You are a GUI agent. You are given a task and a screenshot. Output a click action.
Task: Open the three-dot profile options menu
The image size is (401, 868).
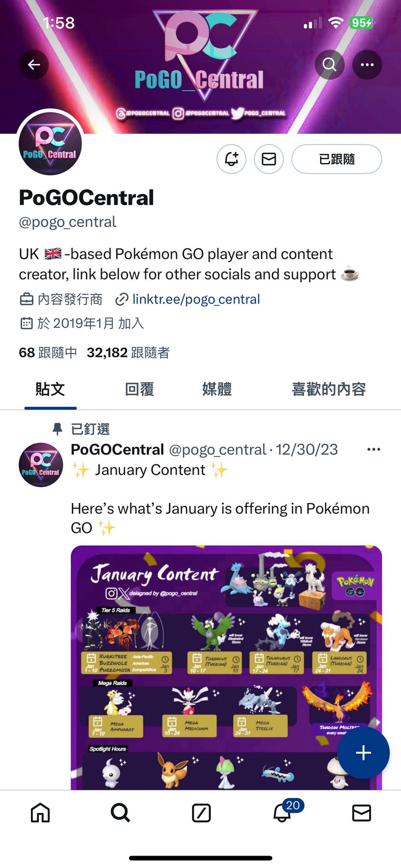367,64
